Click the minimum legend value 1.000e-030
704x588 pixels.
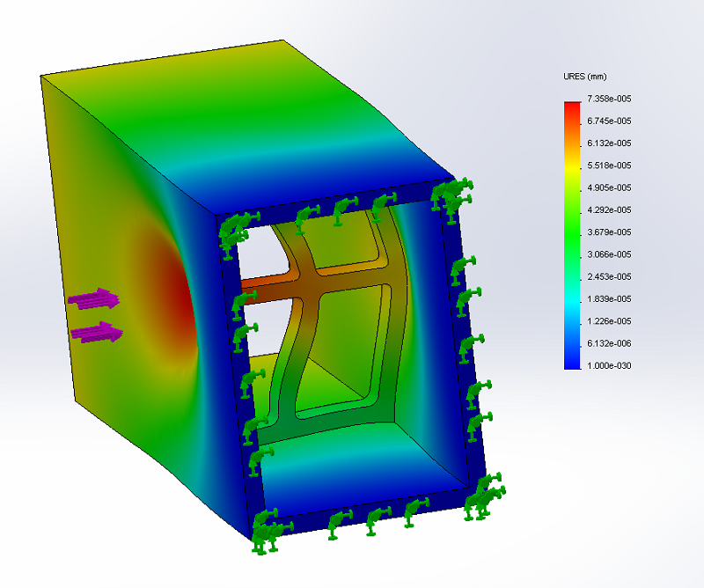click(609, 365)
